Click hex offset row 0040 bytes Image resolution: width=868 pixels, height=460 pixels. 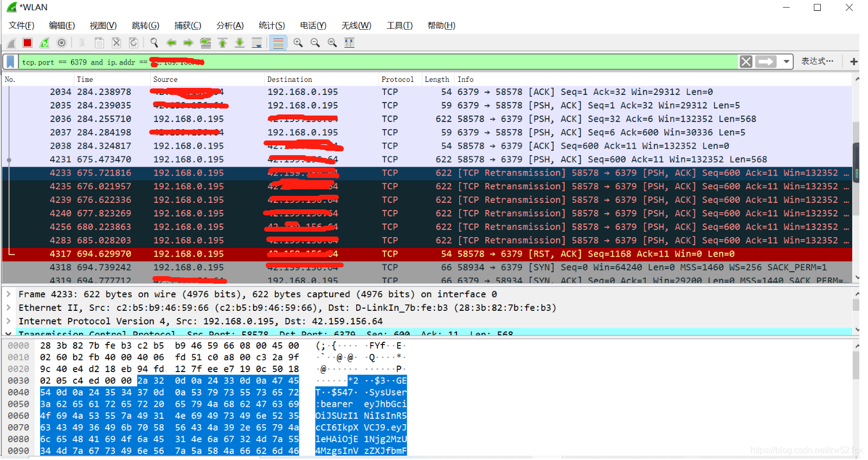coord(169,392)
